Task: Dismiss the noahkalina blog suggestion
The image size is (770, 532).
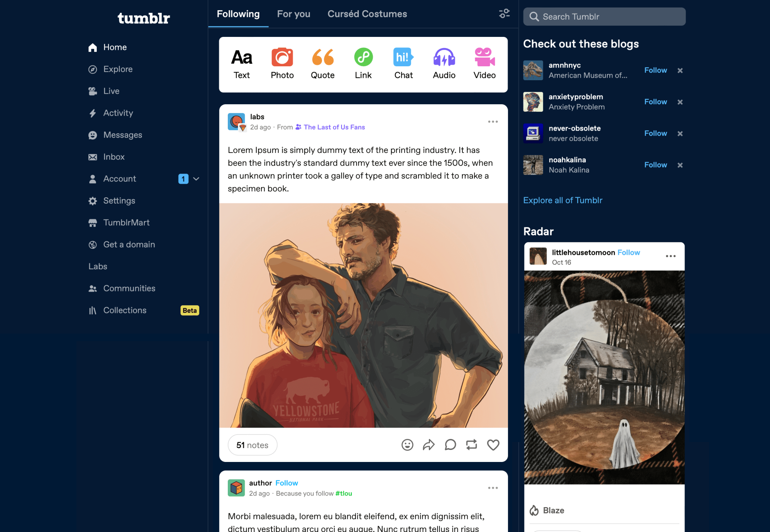Action: tap(680, 165)
